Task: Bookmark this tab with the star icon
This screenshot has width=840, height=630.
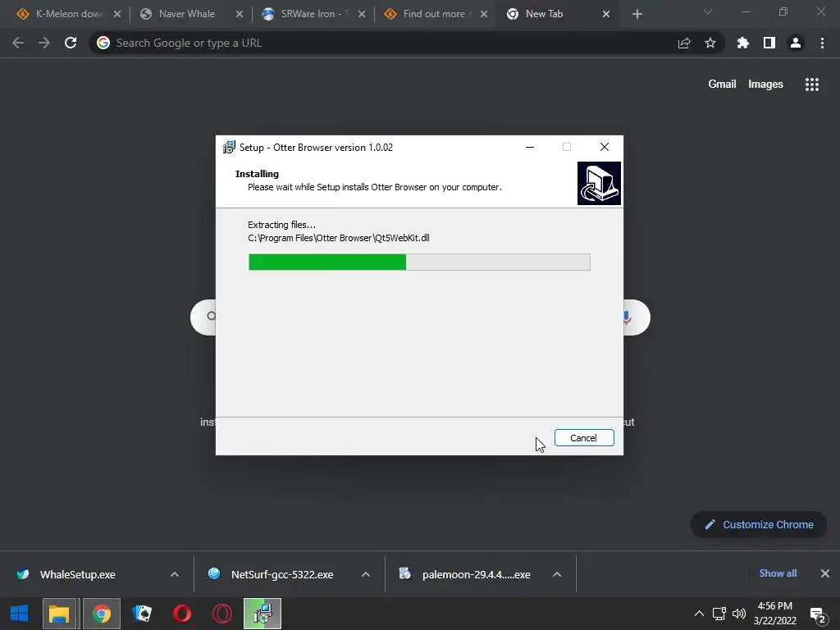Action: (710, 43)
